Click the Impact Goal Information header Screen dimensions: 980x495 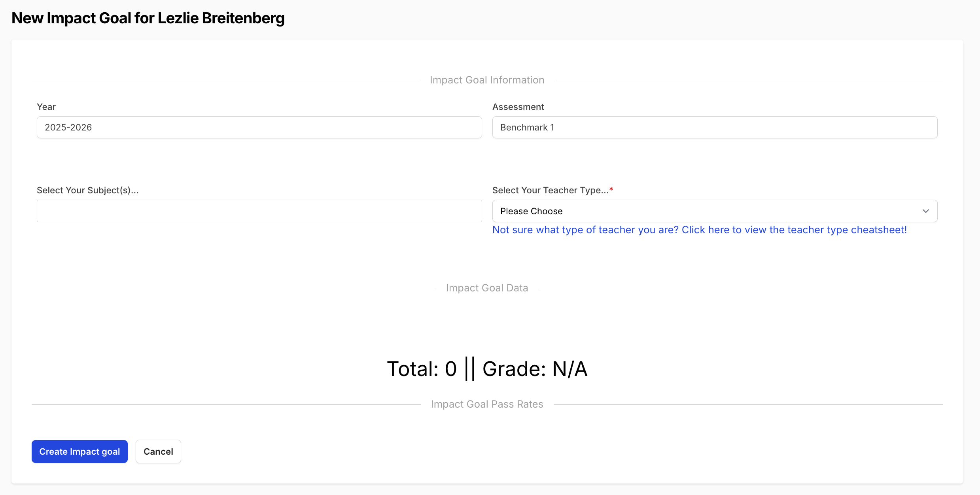[486, 79]
